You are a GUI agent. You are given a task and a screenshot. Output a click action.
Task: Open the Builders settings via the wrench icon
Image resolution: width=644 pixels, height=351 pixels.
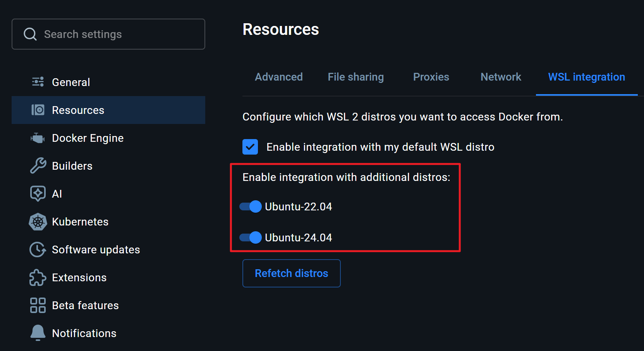tap(38, 165)
